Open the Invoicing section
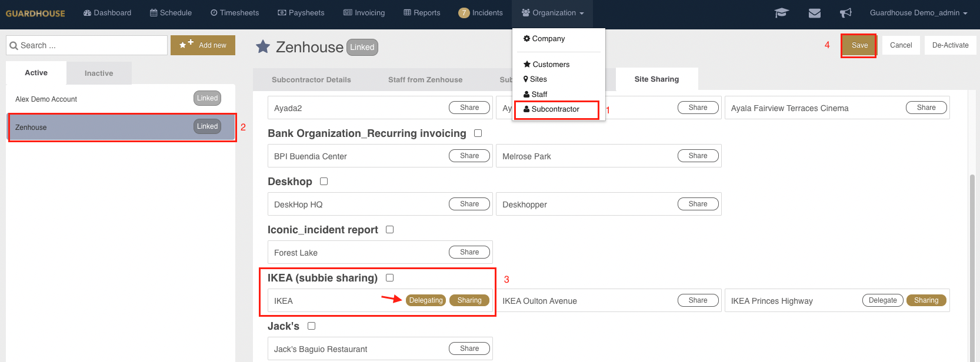The width and height of the screenshot is (980, 362). point(364,13)
